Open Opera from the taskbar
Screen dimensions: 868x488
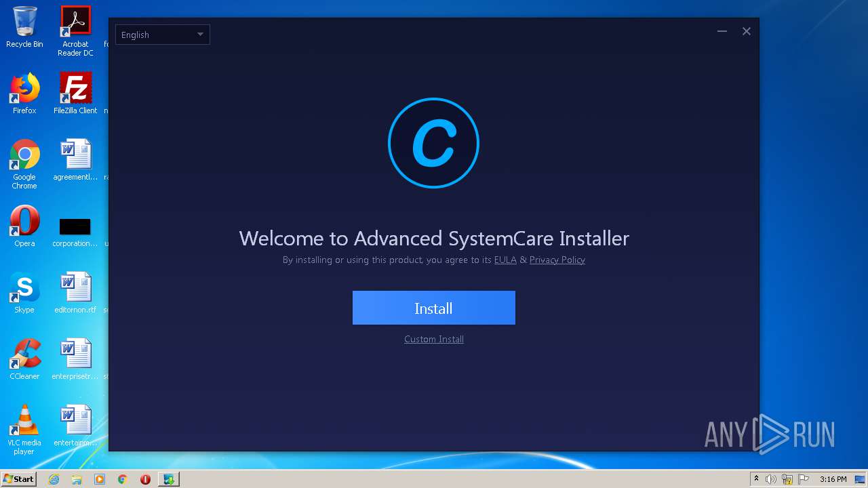pos(145,479)
